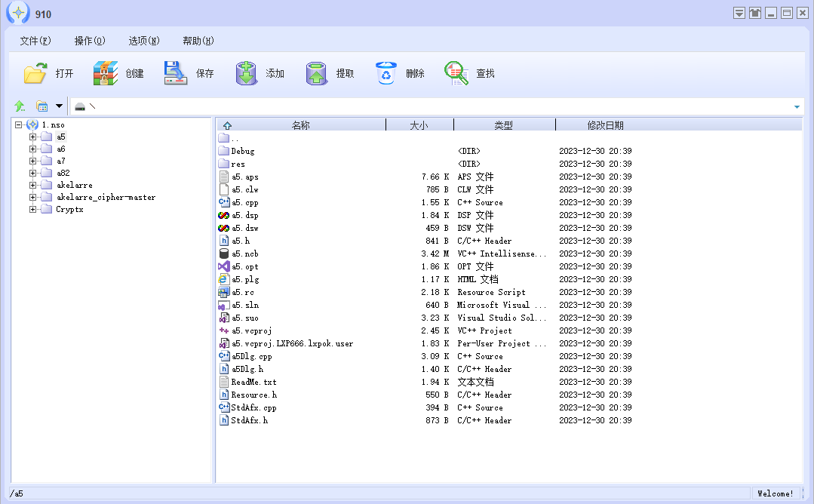The width and height of the screenshot is (814, 504).
Task: Click the 打开 (Open) toolbar icon
Action: coord(35,73)
